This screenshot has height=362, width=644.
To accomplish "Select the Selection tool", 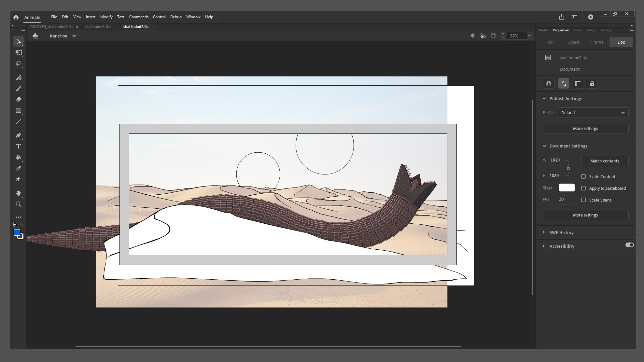I will pyautogui.click(x=19, y=41).
